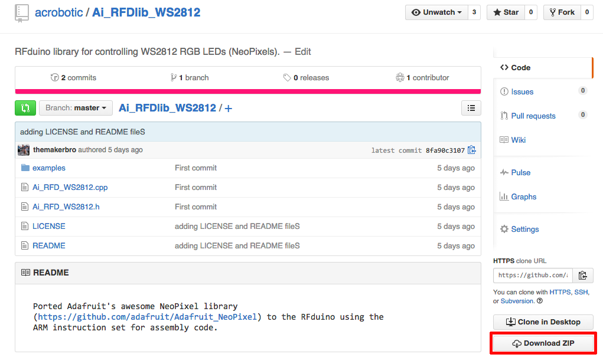Click the green compare and review button
Viewport: 603px width, 364px height.
click(25, 108)
